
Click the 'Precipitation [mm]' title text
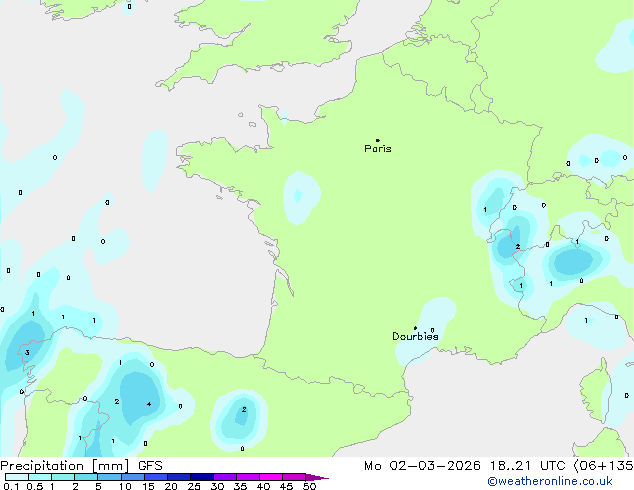tap(65, 466)
